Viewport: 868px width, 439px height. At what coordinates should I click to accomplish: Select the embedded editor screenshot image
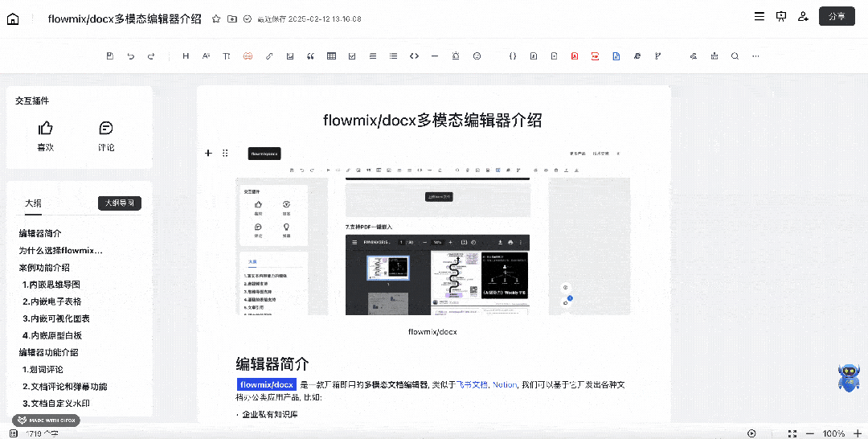433,231
